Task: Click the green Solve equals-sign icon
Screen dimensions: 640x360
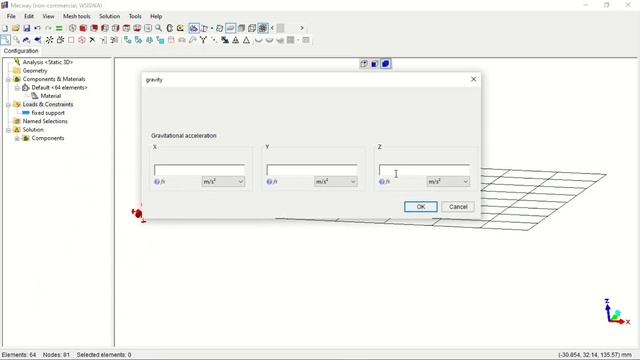Action: tap(59, 28)
